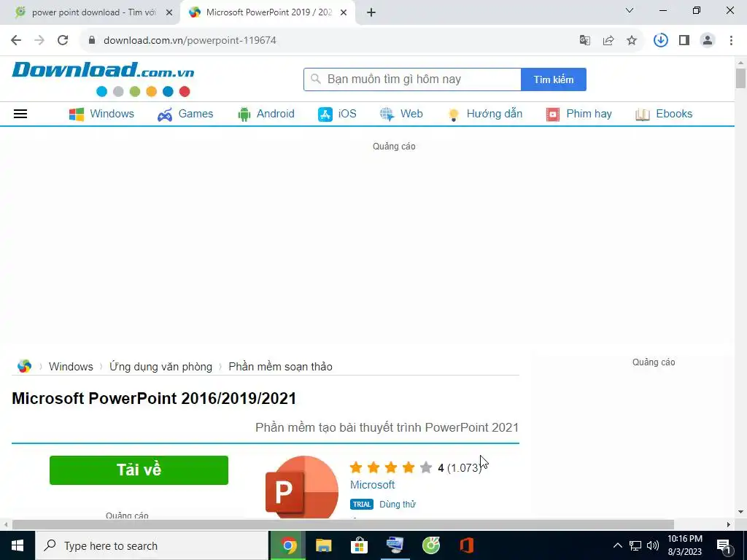Open File Explorer from taskbar
The image size is (747, 560).
[323, 545]
